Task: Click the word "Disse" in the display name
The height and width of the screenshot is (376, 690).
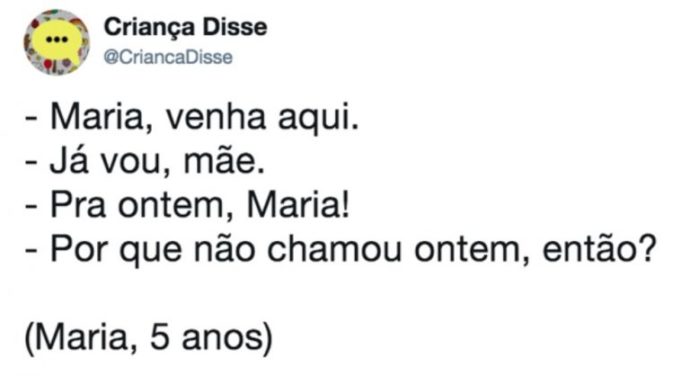Action: coord(235,27)
